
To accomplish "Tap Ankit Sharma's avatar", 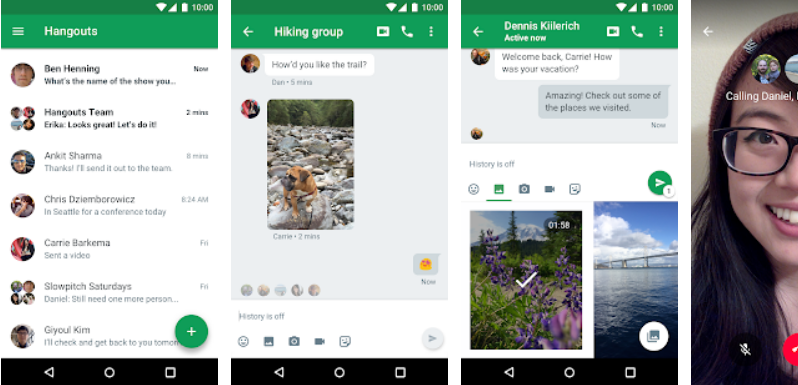I will click(x=23, y=162).
